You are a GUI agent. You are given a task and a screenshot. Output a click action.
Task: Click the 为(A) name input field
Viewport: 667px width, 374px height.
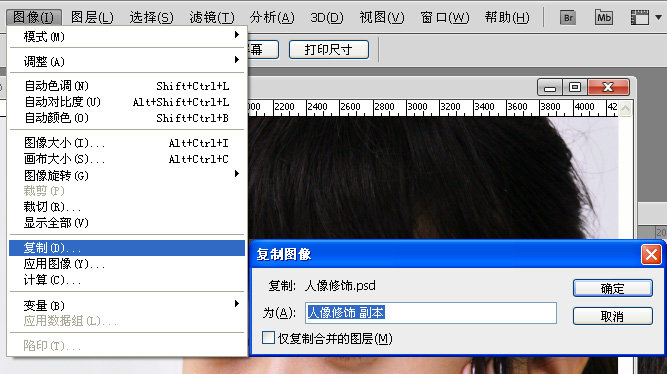431,313
